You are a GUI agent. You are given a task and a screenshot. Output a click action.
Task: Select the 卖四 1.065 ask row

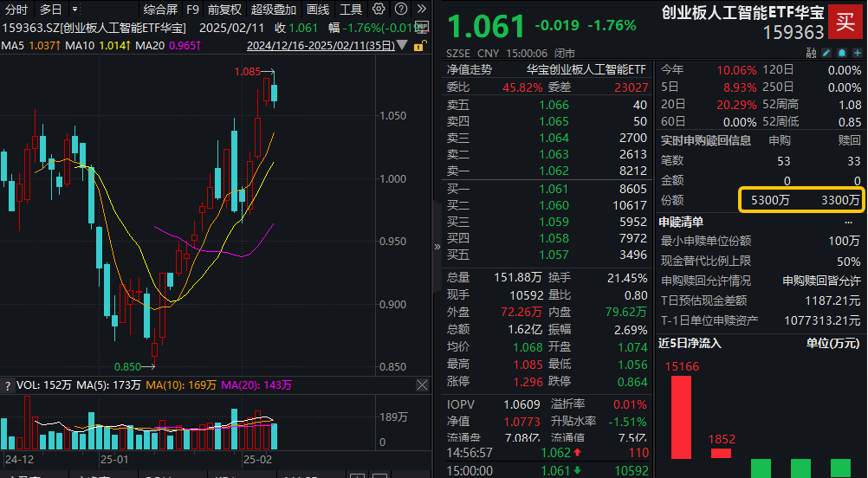[547, 121]
